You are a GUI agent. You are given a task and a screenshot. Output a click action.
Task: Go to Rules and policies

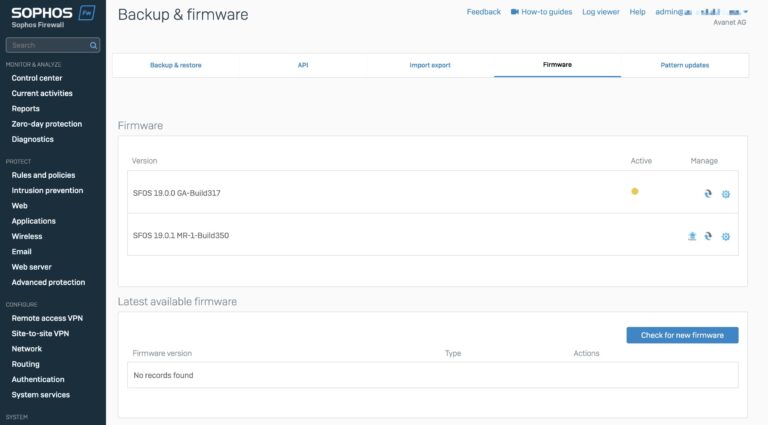(43, 175)
